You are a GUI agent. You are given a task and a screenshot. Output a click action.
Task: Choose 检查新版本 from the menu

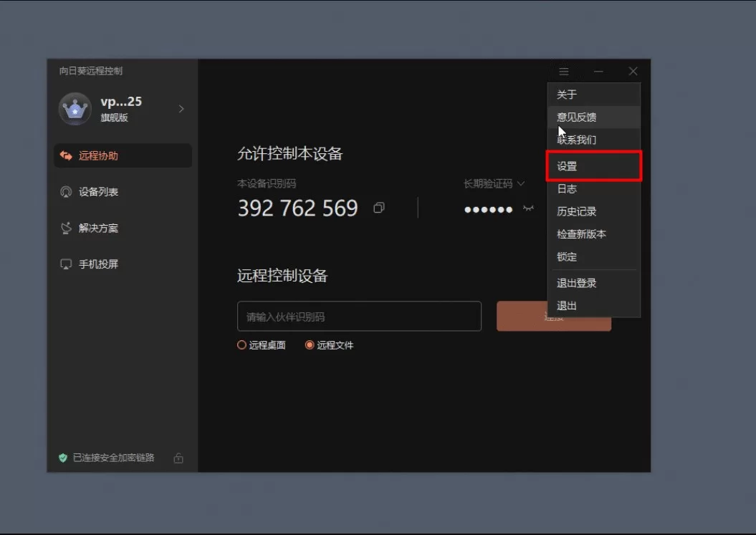[581, 234]
